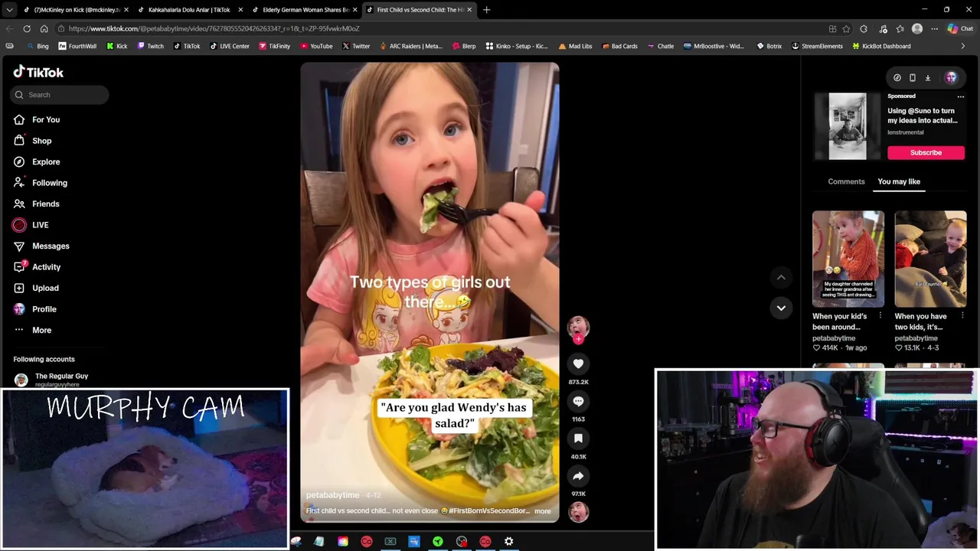Open the video's comments bubble icon

578,401
